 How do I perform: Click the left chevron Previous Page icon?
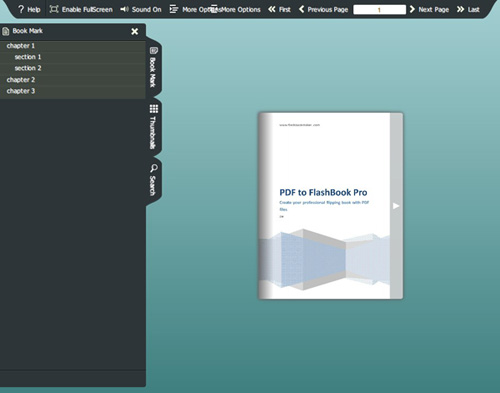point(302,9)
